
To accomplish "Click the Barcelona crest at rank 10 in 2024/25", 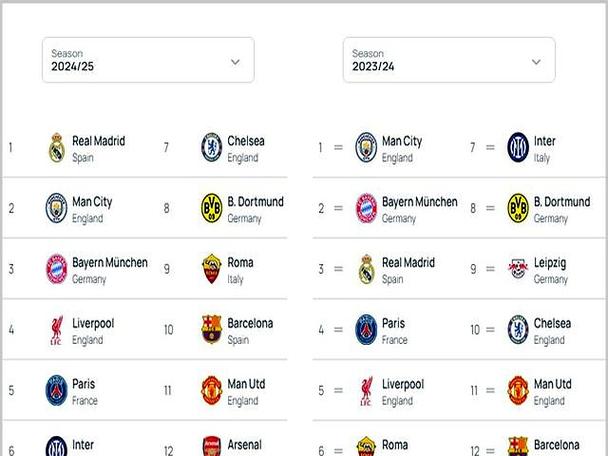I will tap(212, 330).
